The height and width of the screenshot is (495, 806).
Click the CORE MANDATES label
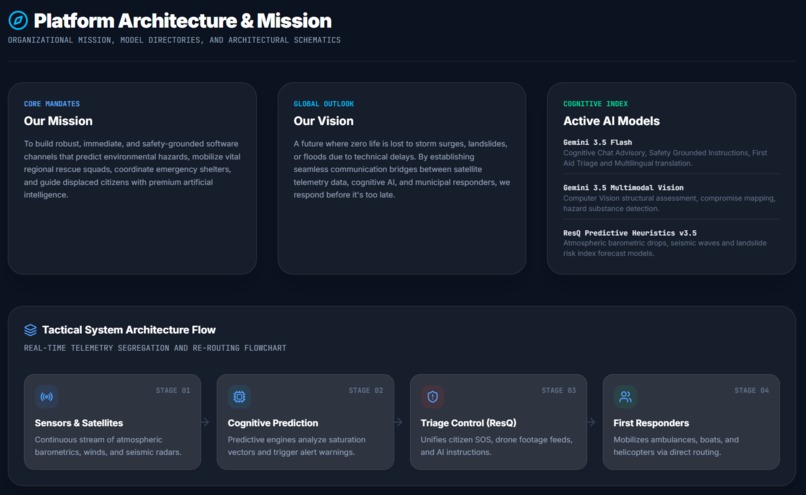click(52, 104)
